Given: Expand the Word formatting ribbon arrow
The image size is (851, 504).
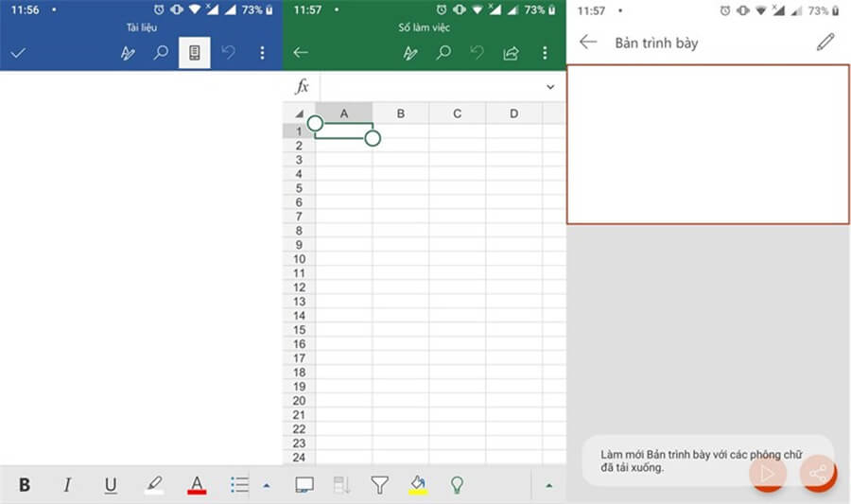Looking at the screenshot, I should point(267,485).
